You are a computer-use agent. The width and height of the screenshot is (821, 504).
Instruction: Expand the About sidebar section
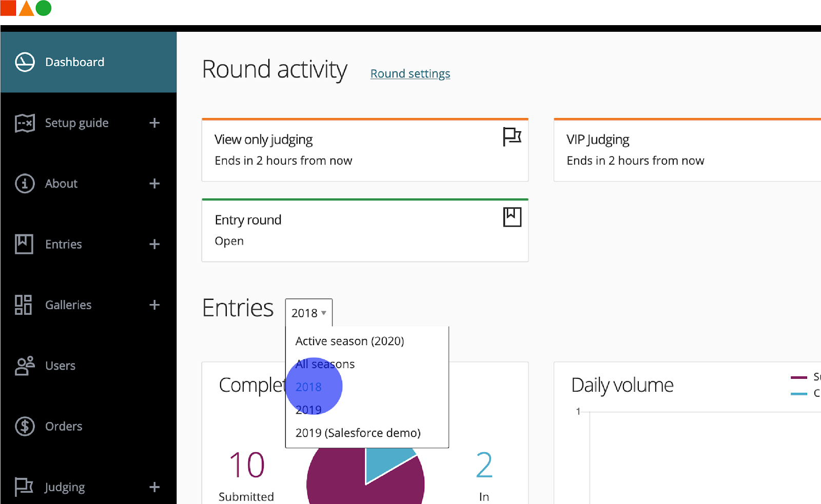tap(154, 184)
